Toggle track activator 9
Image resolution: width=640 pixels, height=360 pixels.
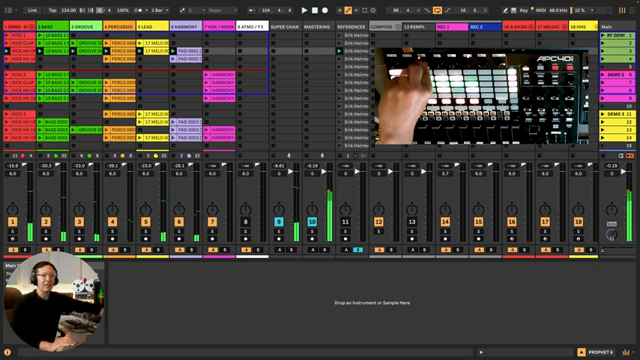click(279, 222)
